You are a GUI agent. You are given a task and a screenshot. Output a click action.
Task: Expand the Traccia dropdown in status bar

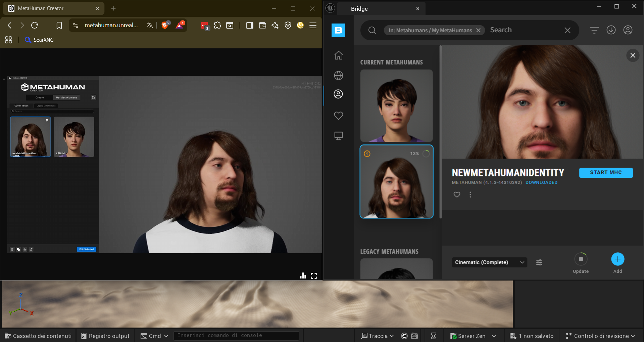[378, 336]
